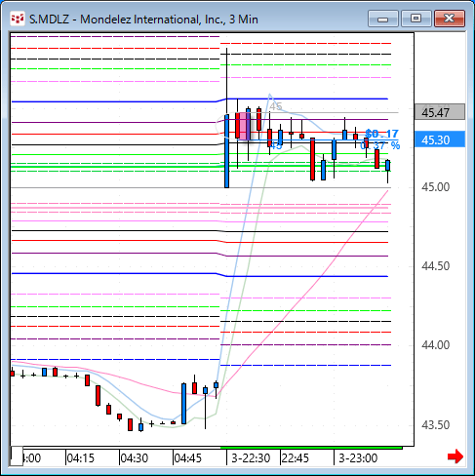475x476 pixels.
Task: Click the 3-22:30 time axis label
Action: click(251, 458)
